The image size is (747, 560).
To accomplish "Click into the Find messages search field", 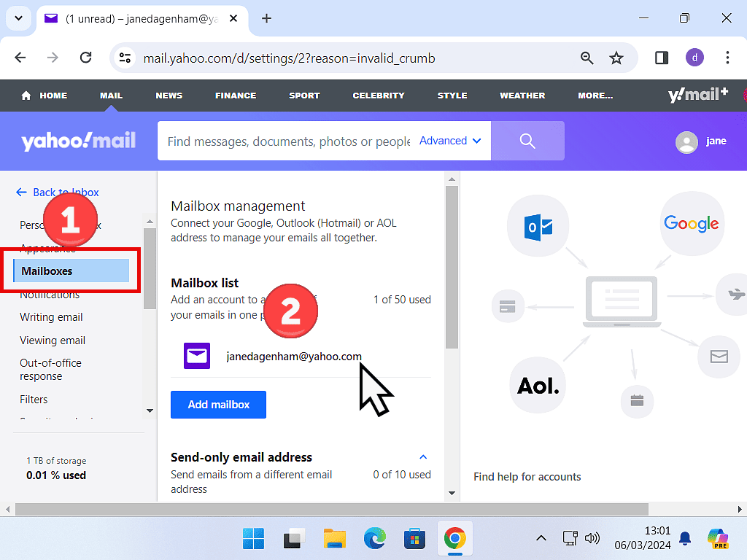I will pyautogui.click(x=288, y=141).
